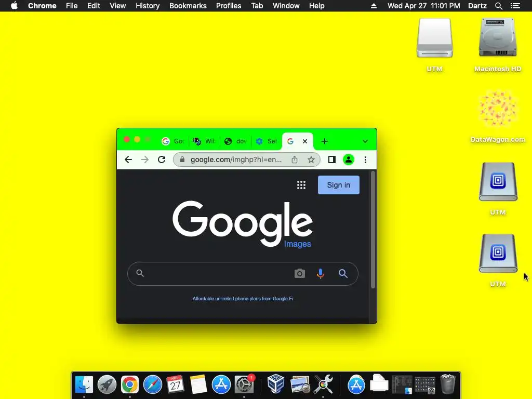Open the Google apps grid
Viewport: 532px width, 399px height.
coord(301,185)
